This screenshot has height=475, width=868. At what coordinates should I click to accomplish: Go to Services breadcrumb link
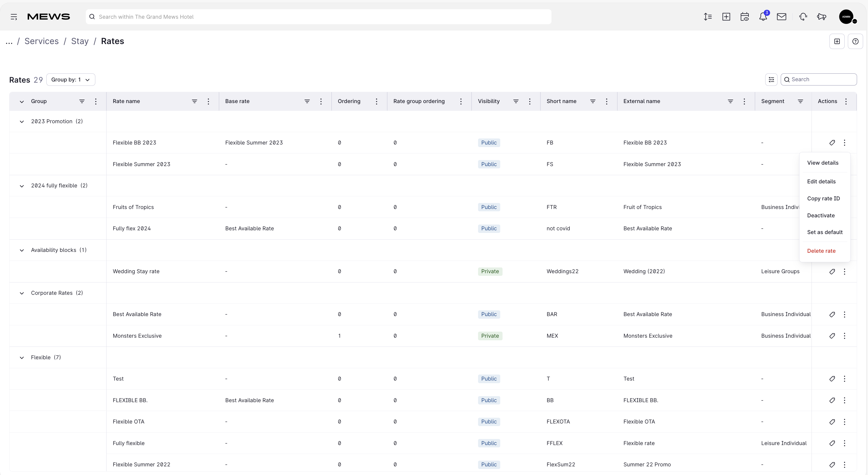click(x=41, y=41)
